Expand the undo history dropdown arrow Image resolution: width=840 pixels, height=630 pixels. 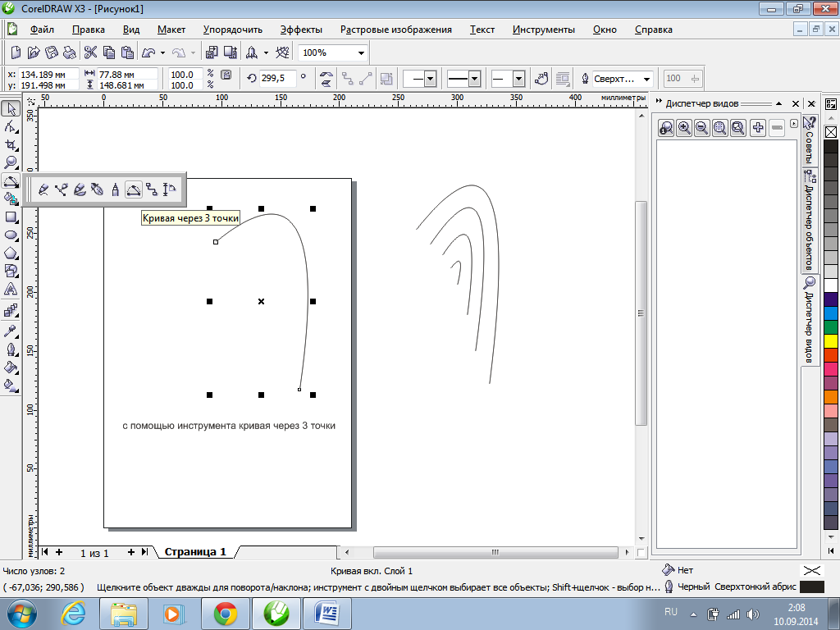163,53
